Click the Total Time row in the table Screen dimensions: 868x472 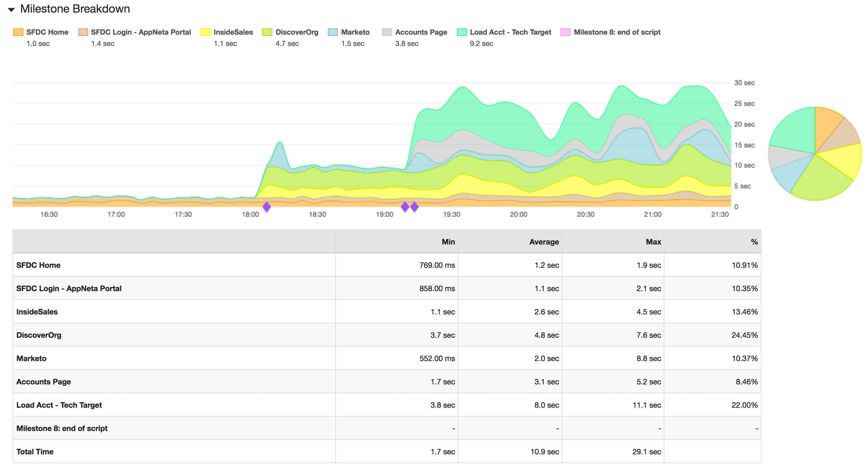(35, 452)
